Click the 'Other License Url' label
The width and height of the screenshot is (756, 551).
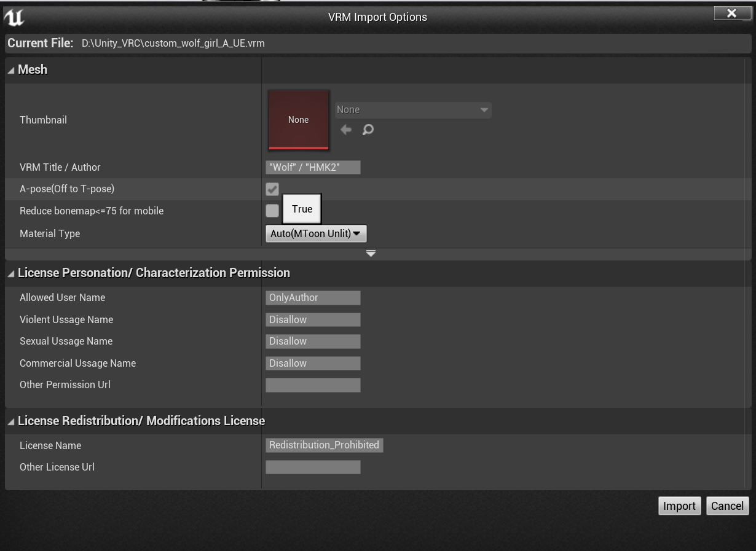[57, 467]
